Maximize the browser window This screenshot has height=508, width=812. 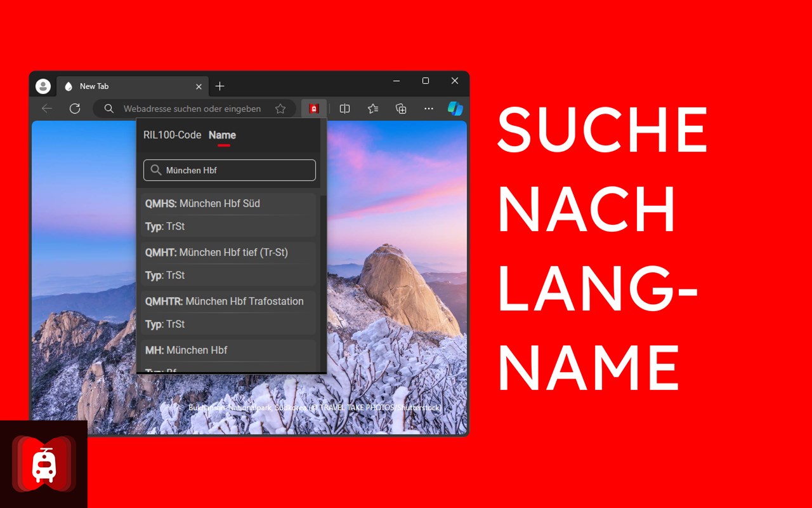pos(426,81)
